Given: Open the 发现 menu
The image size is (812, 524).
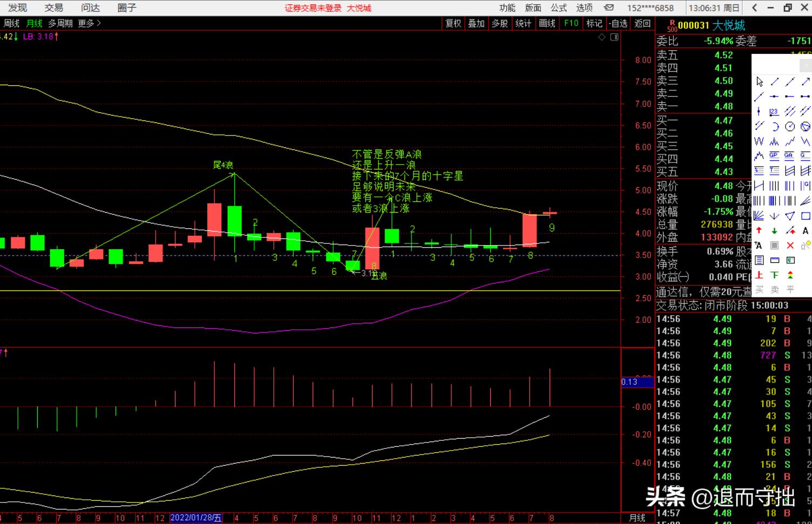Looking at the screenshot, I should click(18, 8).
